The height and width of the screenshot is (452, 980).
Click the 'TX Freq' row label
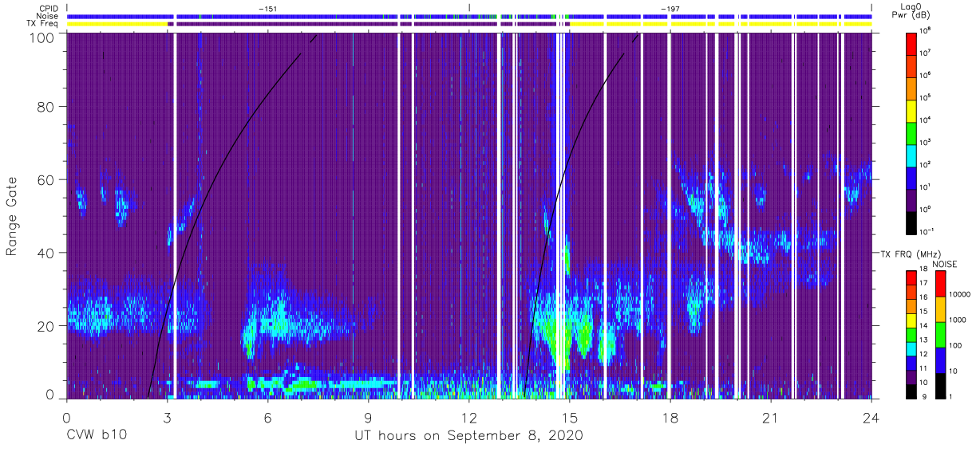click(x=43, y=24)
